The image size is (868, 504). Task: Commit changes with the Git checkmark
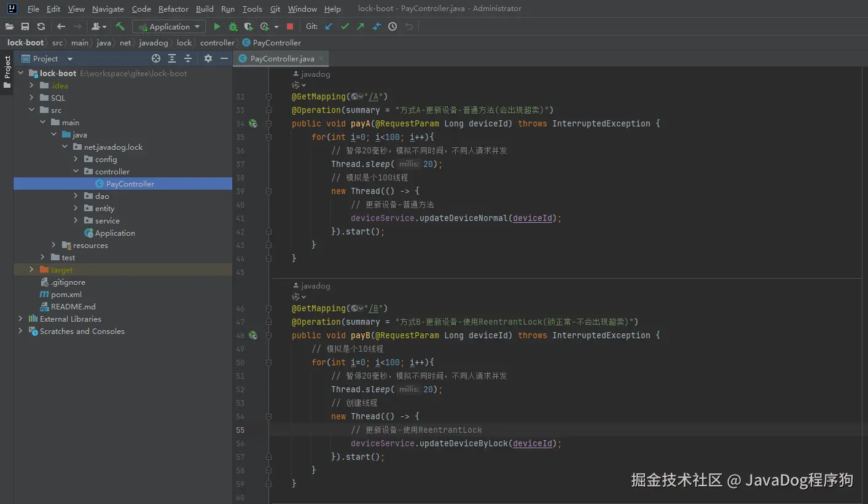pos(345,26)
